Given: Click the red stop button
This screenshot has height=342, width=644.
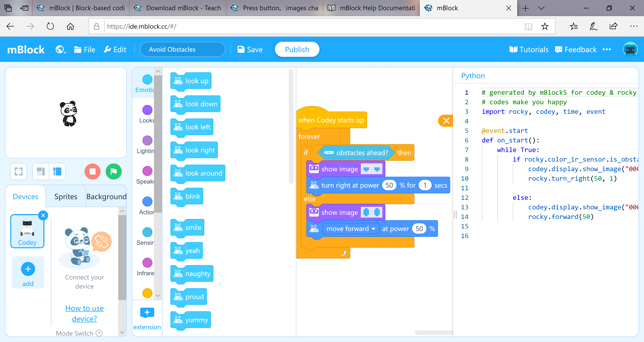Looking at the screenshot, I should coord(93,172).
